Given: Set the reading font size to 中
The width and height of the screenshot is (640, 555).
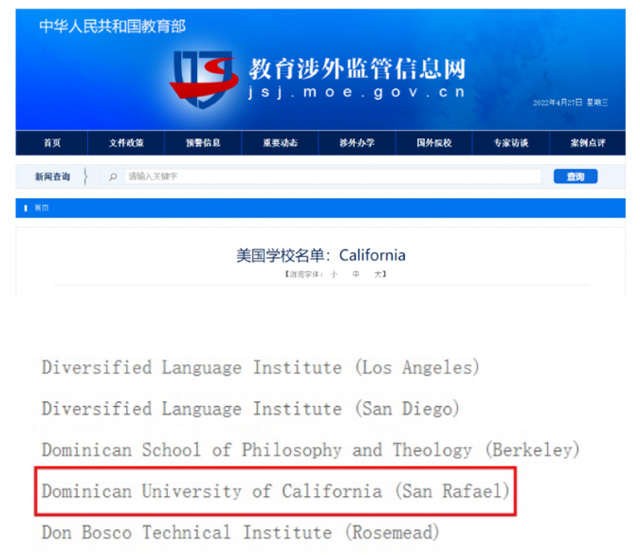Looking at the screenshot, I should (356, 274).
